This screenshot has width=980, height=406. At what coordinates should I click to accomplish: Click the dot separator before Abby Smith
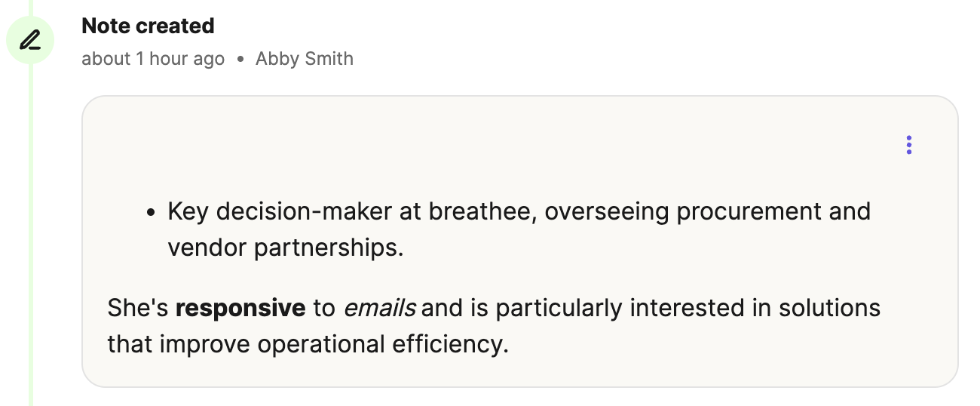240,60
